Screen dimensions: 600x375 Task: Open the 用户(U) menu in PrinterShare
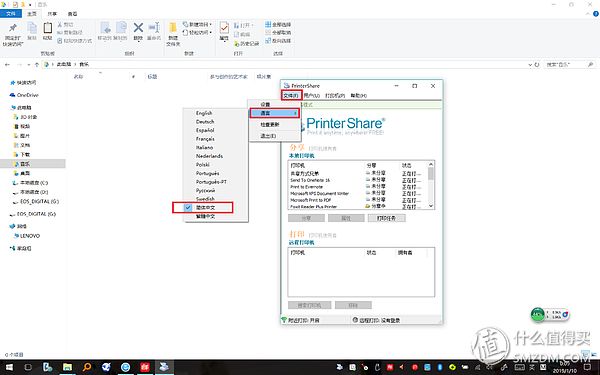(x=311, y=95)
